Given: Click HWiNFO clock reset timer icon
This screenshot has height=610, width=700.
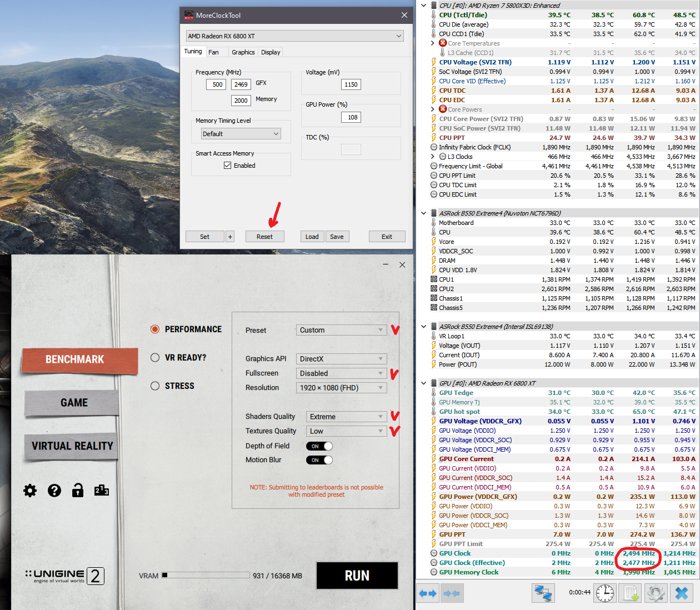Looking at the screenshot, I should tap(605, 593).
